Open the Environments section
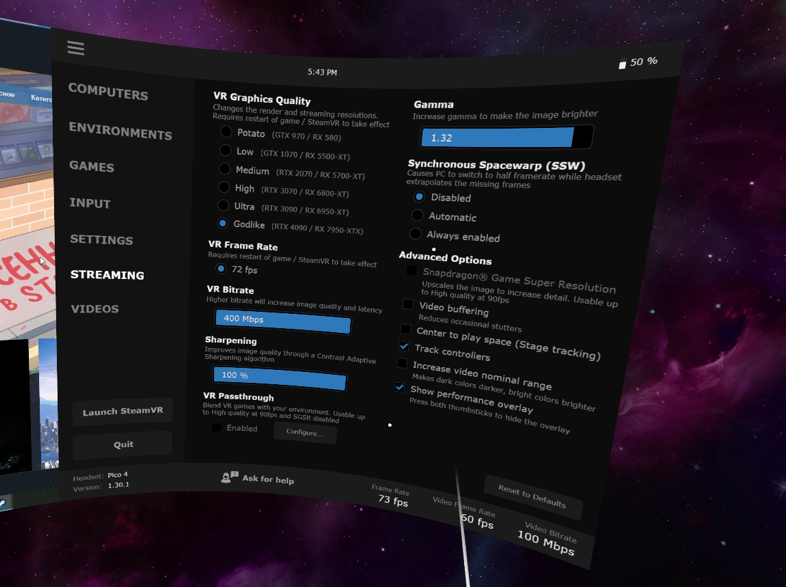 click(x=120, y=130)
